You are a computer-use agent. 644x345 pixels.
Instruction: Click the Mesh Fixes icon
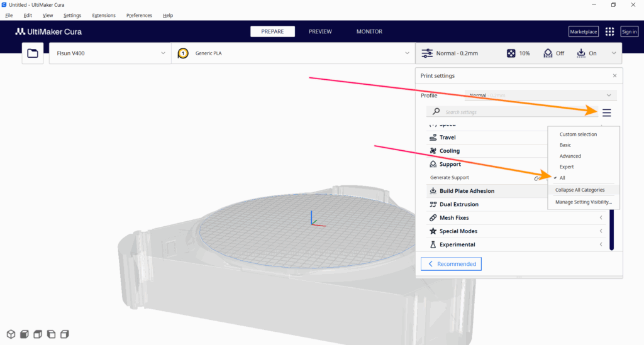click(x=433, y=218)
